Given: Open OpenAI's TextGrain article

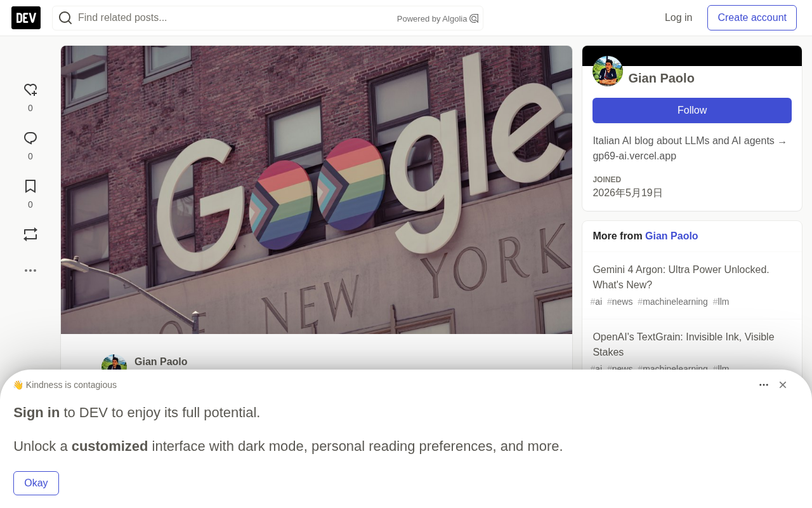Looking at the screenshot, I should (x=683, y=345).
